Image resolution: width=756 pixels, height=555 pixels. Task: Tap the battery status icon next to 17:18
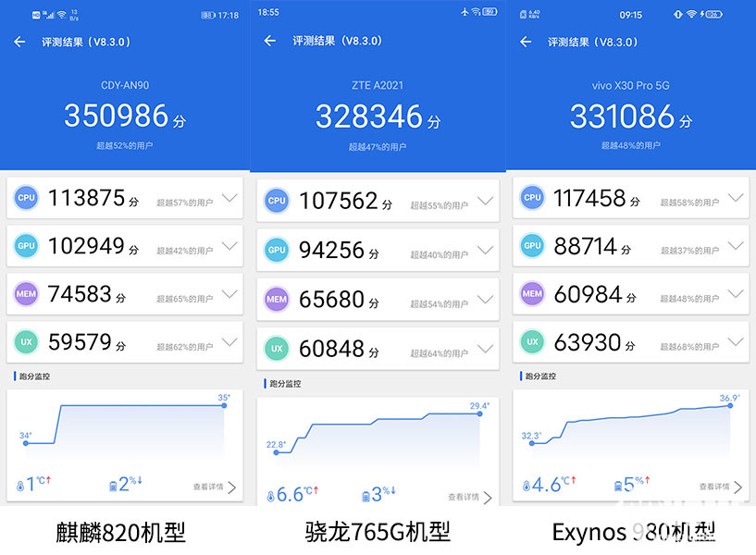pyautogui.click(x=208, y=16)
